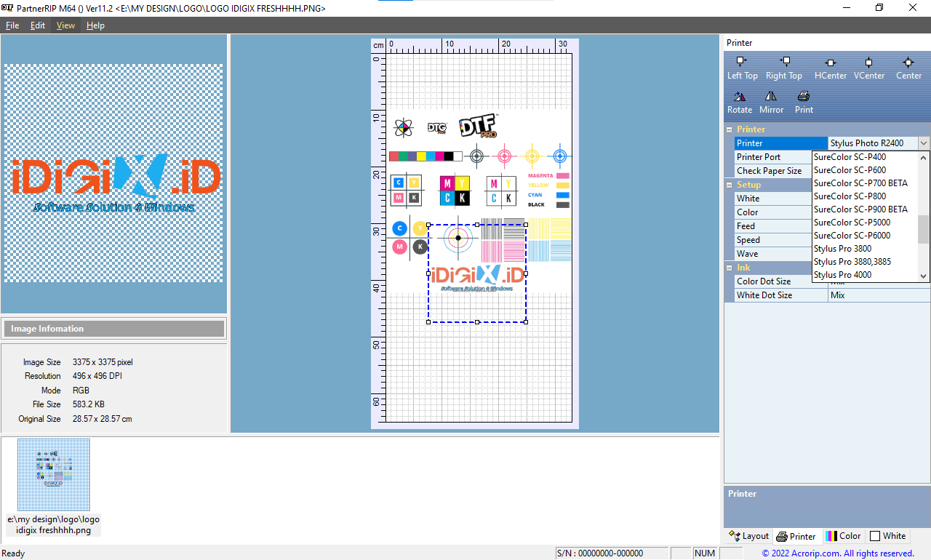Click the Image Infomation panel header
This screenshot has height=560, width=931.
pos(114,329)
